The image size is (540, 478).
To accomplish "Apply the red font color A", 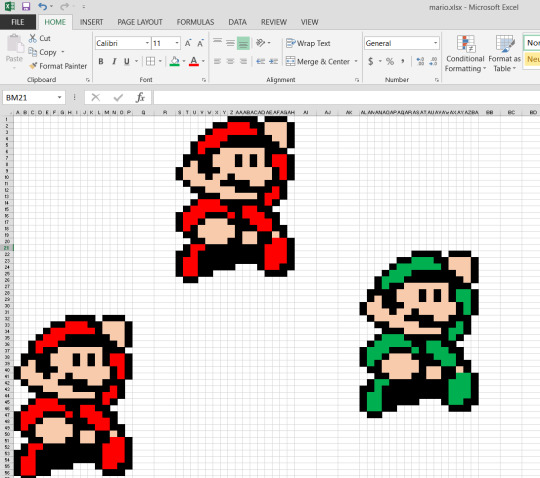I will point(194,61).
